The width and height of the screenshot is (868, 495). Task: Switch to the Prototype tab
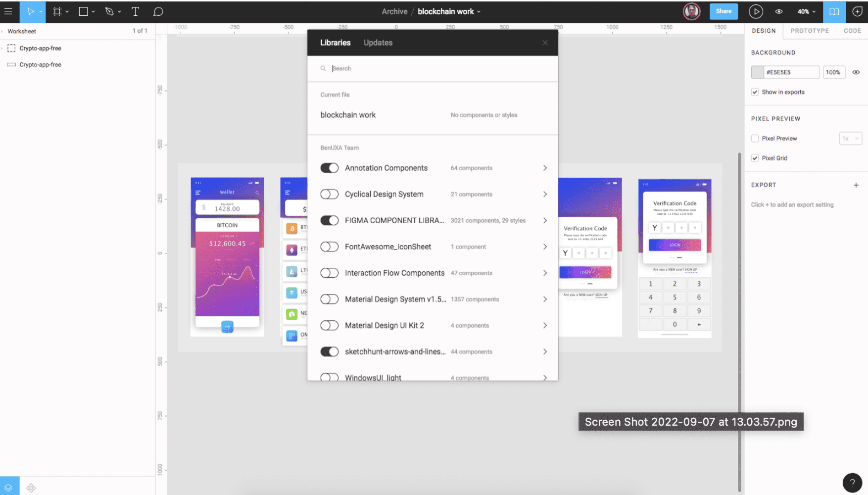(809, 31)
